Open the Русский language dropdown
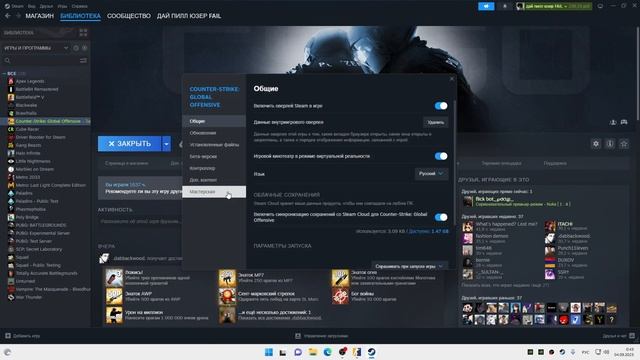This screenshot has width=640, height=360. (x=431, y=173)
